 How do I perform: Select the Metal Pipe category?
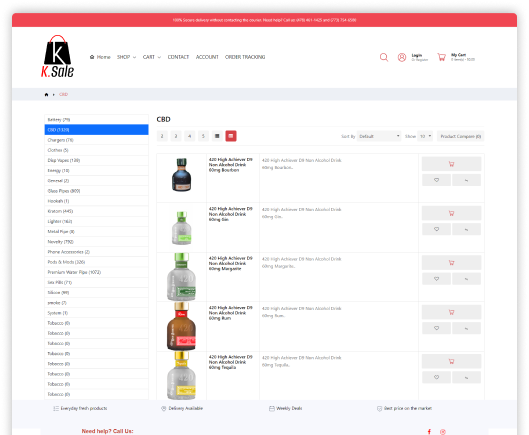tap(96, 232)
